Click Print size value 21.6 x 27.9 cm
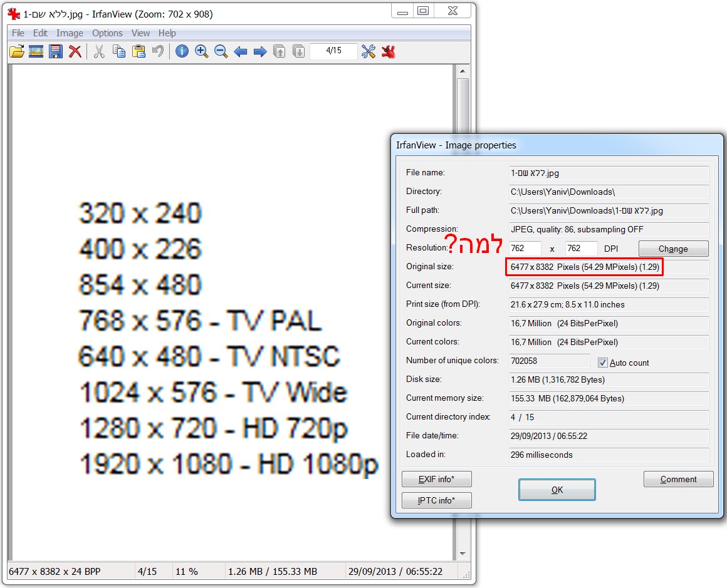The height and width of the screenshot is (588, 727). 609,305
